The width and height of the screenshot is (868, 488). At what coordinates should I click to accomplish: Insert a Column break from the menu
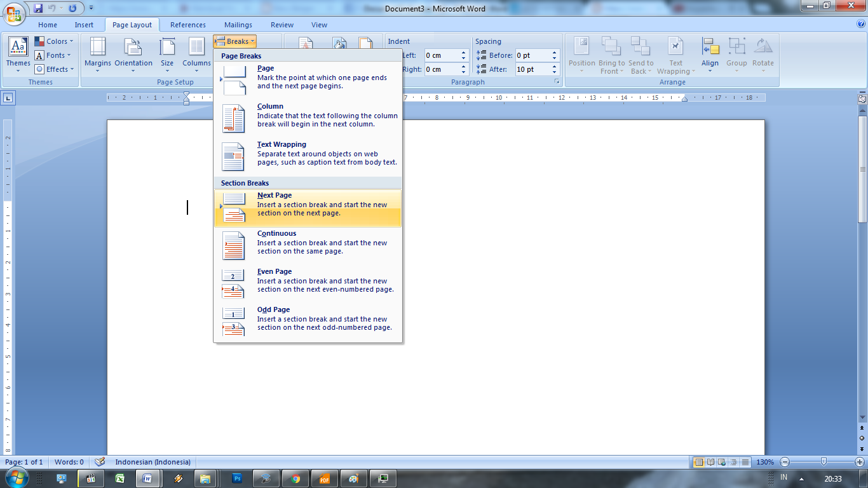[308, 119]
